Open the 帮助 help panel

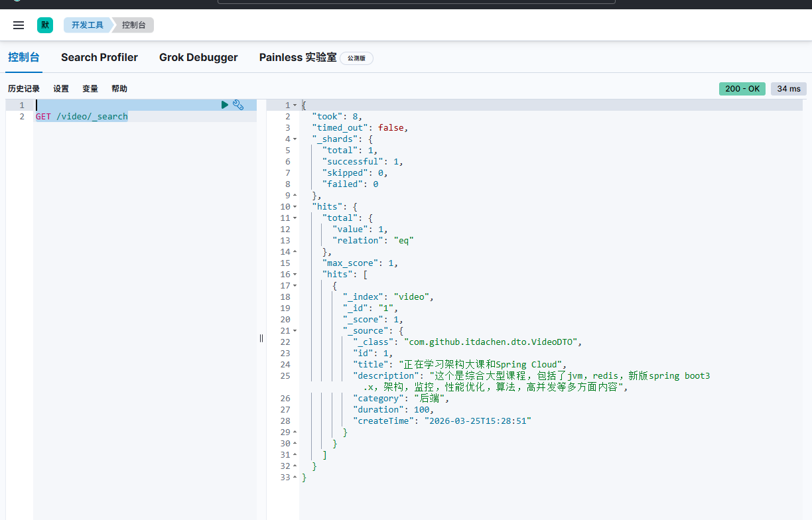pos(119,89)
